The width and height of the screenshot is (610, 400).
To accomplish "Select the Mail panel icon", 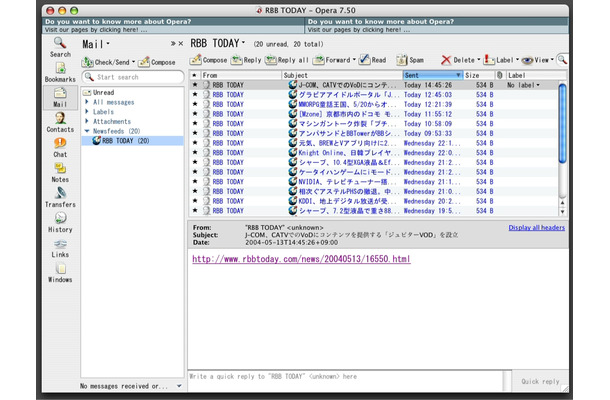I will 60,97.
